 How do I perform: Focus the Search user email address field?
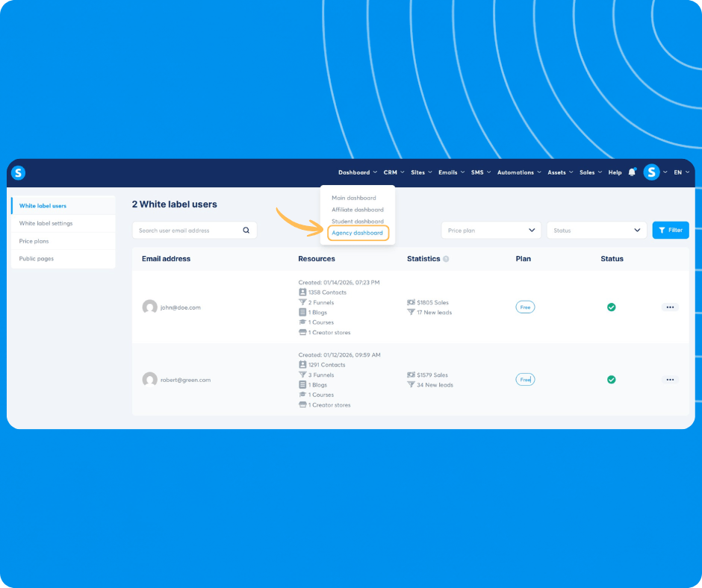(x=194, y=231)
